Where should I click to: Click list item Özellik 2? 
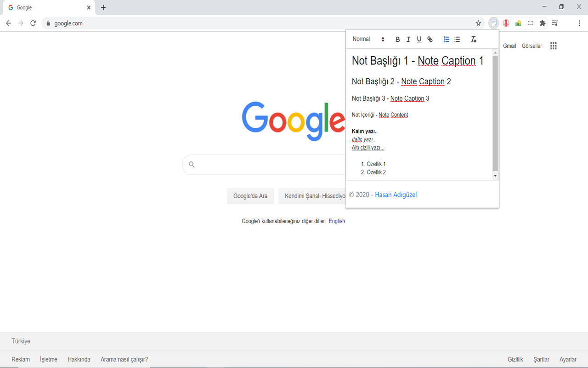(376, 172)
